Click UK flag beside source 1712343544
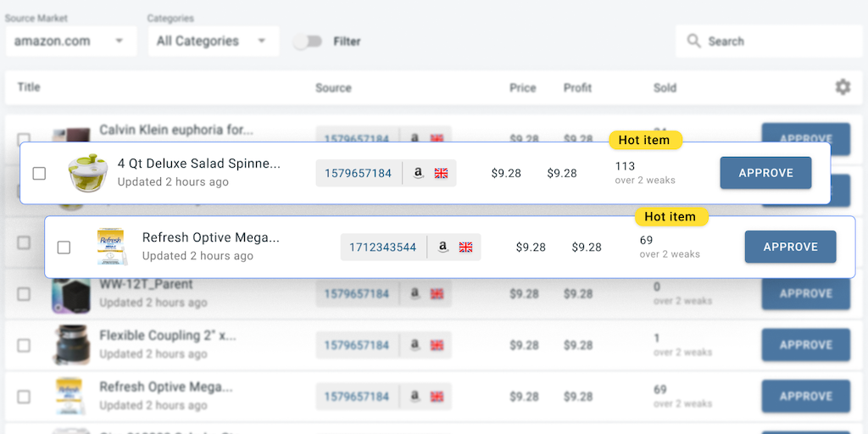The height and width of the screenshot is (434, 868). 465,248
